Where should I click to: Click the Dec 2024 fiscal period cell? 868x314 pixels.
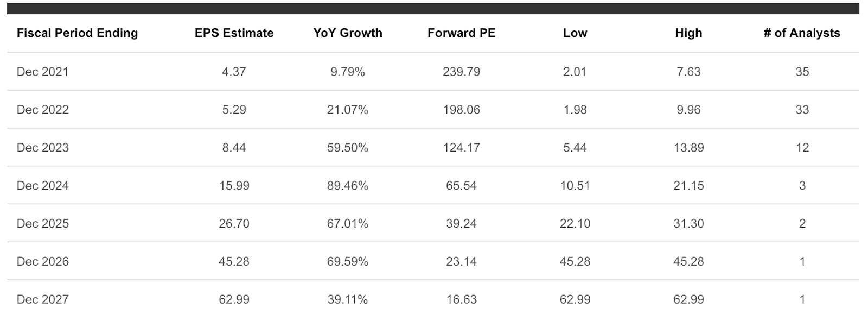(x=43, y=186)
